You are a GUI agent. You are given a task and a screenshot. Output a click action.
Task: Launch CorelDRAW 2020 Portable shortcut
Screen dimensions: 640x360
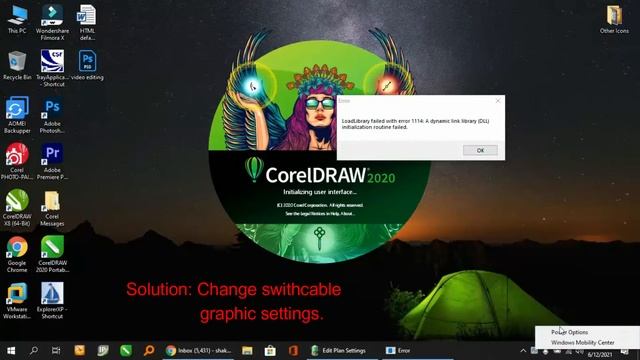point(52,254)
